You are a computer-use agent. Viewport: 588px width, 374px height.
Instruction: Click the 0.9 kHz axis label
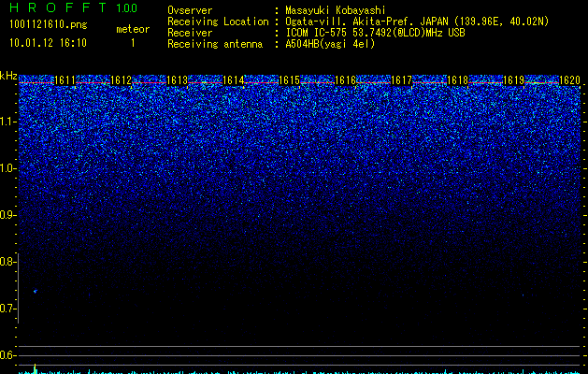[7, 215]
